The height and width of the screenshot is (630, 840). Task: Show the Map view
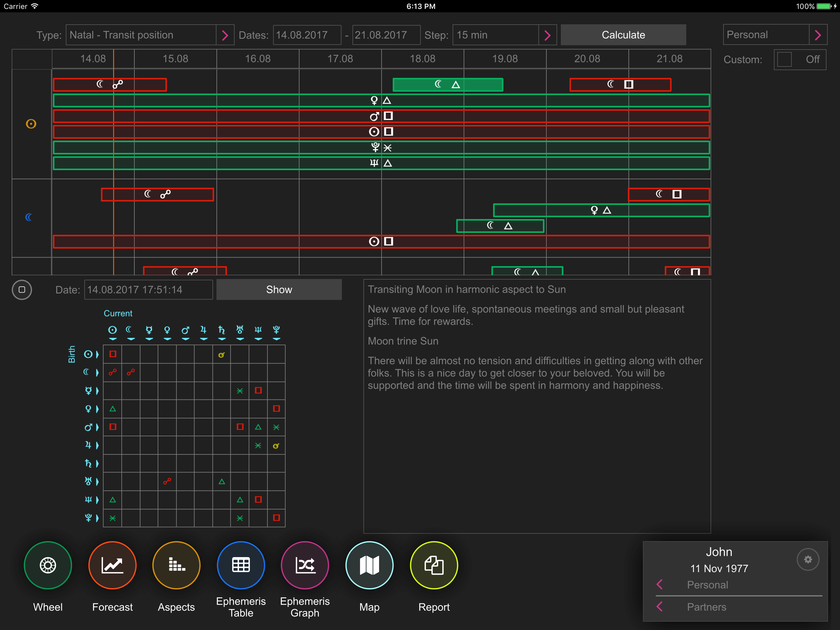coord(370,565)
